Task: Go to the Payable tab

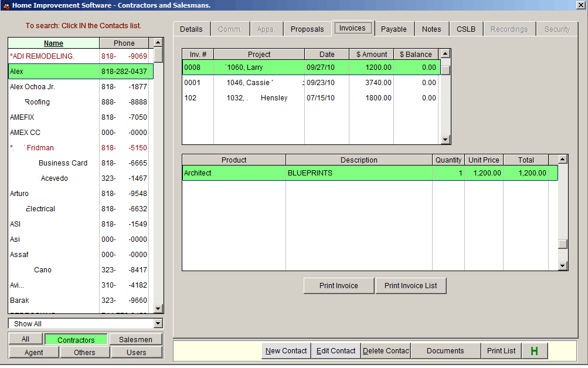Action: (x=394, y=29)
